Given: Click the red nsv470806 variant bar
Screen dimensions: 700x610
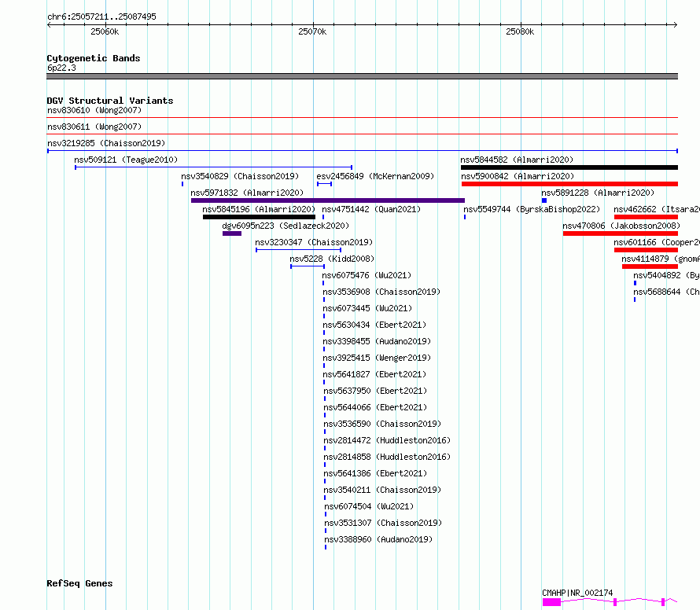Looking at the screenshot, I should pyautogui.click(x=621, y=233).
